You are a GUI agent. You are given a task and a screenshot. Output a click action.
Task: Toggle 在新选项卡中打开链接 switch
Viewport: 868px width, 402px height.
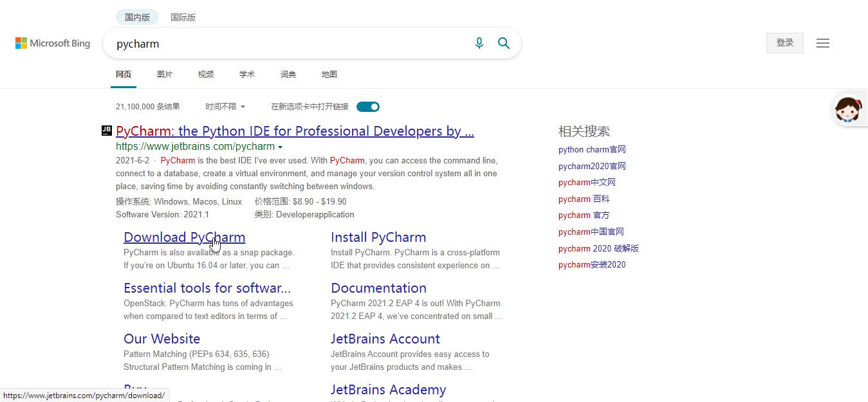[367, 106]
